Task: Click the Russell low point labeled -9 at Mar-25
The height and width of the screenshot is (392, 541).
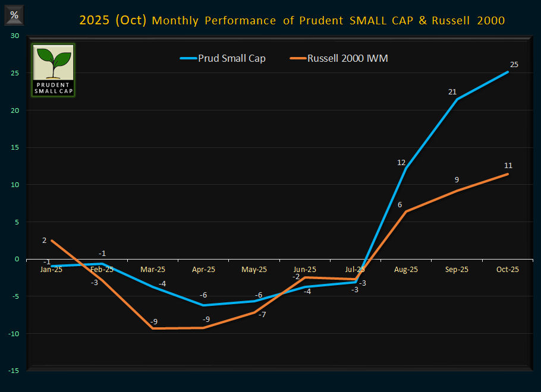Action: click(x=153, y=327)
